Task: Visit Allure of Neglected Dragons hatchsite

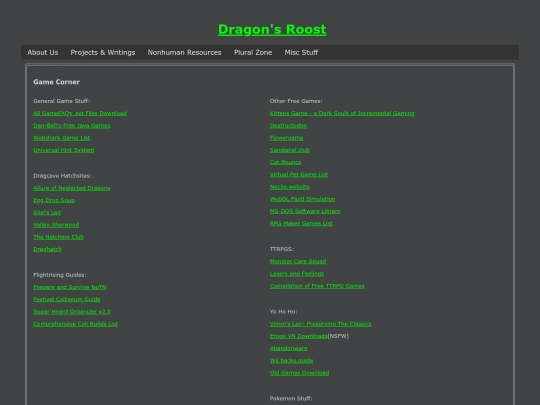Action: point(72,188)
